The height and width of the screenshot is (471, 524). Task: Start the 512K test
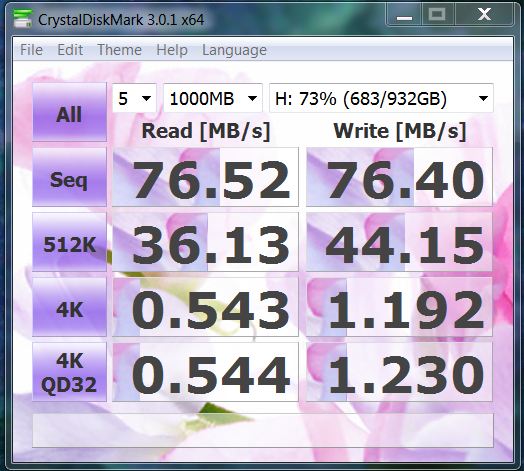pyautogui.click(x=70, y=242)
